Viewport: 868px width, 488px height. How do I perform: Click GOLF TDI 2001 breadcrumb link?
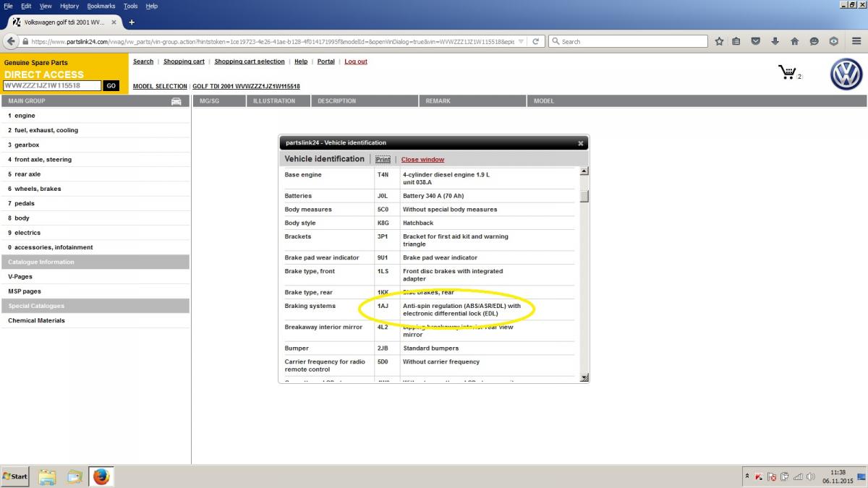(x=246, y=86)
